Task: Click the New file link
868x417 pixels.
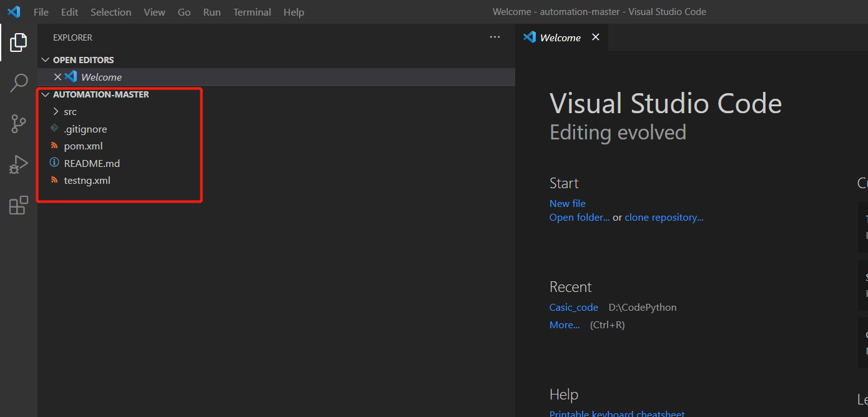Action: pyautogui.click(x=567, y=203)
